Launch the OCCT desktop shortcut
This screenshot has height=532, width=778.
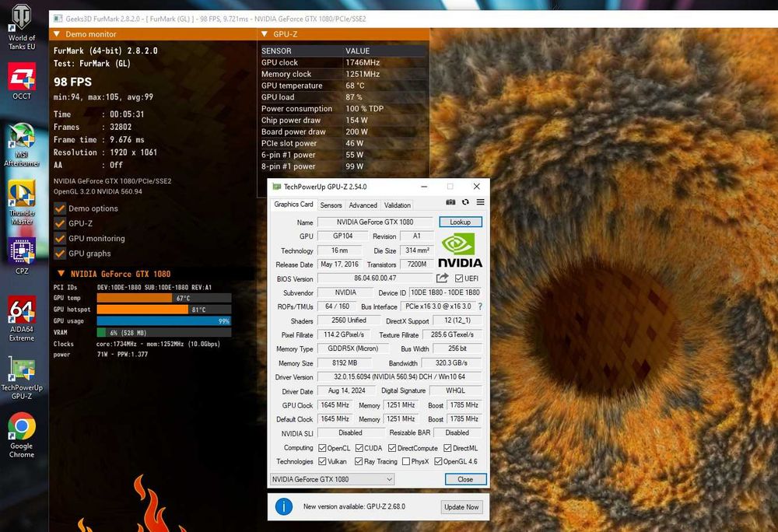point(21,81)
